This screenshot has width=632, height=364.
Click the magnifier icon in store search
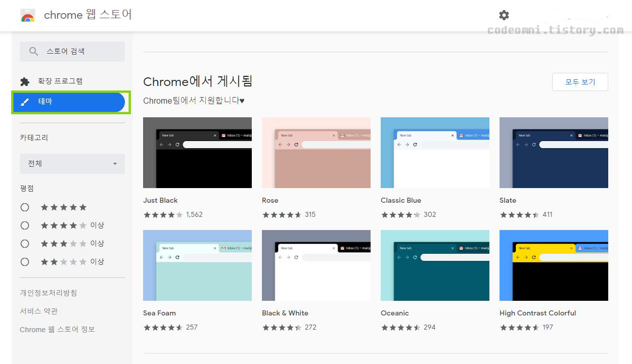[x=34, y=51]
